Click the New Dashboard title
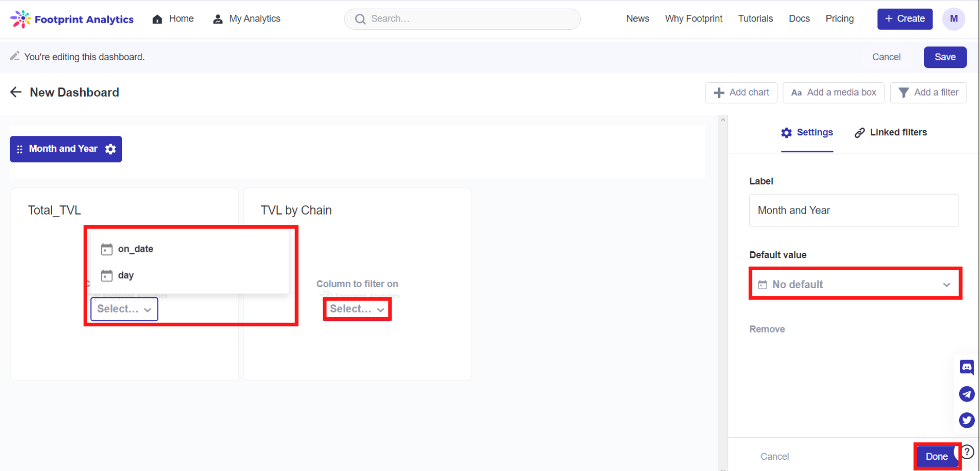The height and width of the screenshot is (471, 980). (x=75, y=92)
